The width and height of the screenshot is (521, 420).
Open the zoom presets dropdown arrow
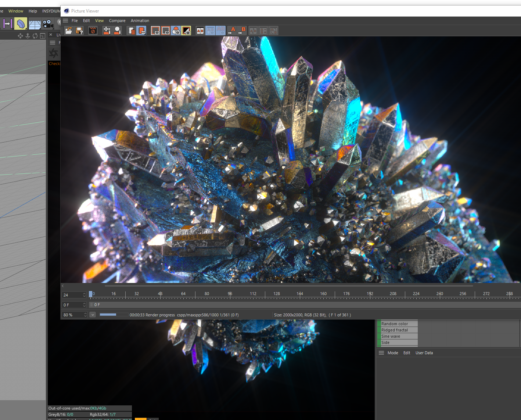93,315
